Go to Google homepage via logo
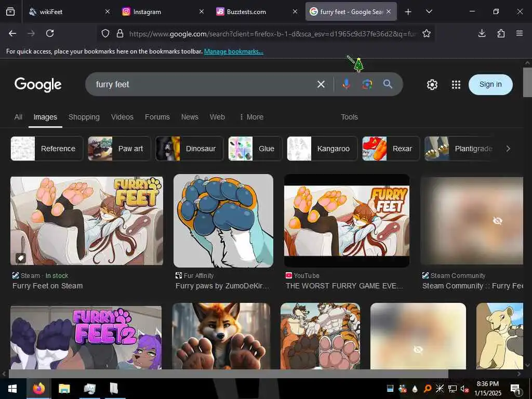 point(38,85)
